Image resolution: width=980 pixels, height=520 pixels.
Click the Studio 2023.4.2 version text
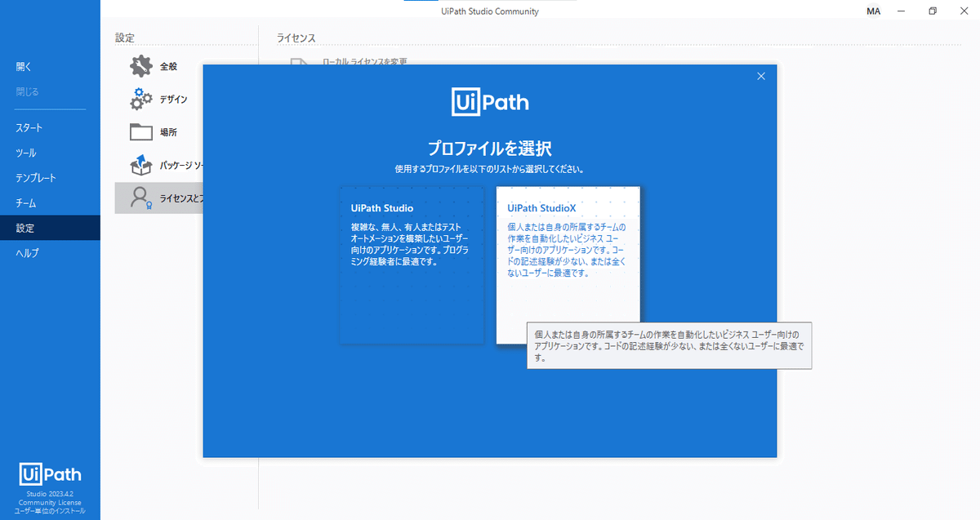click(50, 494)
